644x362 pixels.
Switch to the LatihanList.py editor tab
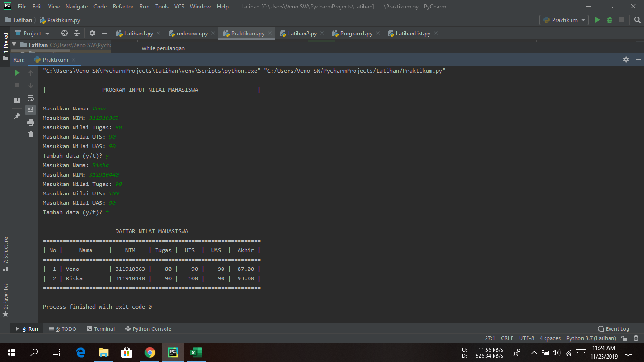point(413,34)
